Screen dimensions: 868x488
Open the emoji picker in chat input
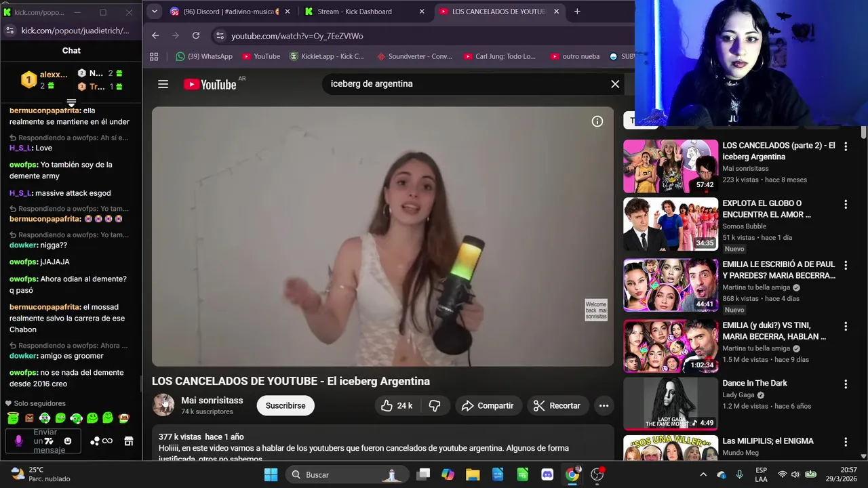[x=68, y=441]
